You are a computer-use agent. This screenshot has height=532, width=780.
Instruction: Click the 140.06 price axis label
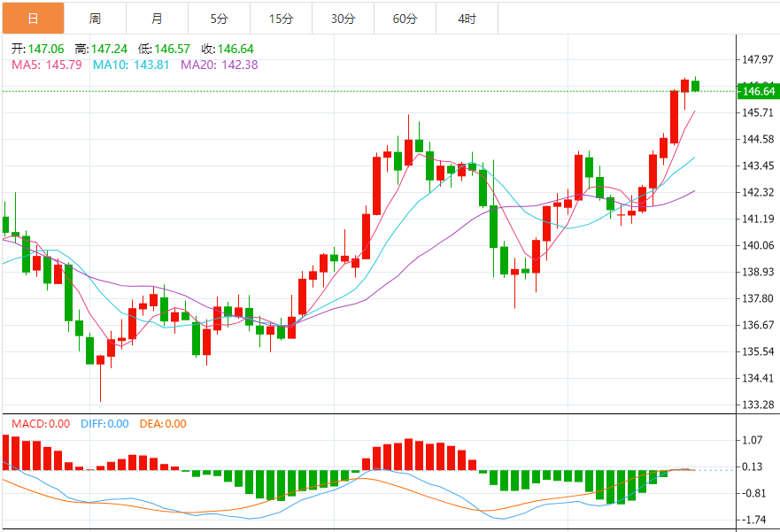pos(758,245)
